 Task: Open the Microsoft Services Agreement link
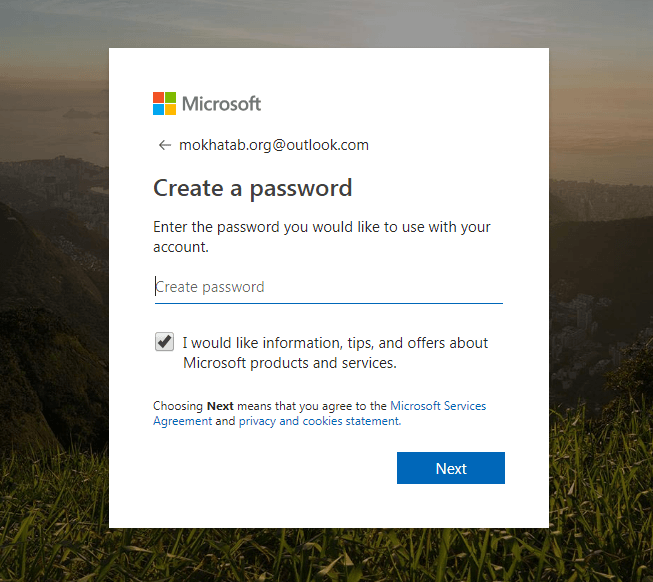click(438, 406)
